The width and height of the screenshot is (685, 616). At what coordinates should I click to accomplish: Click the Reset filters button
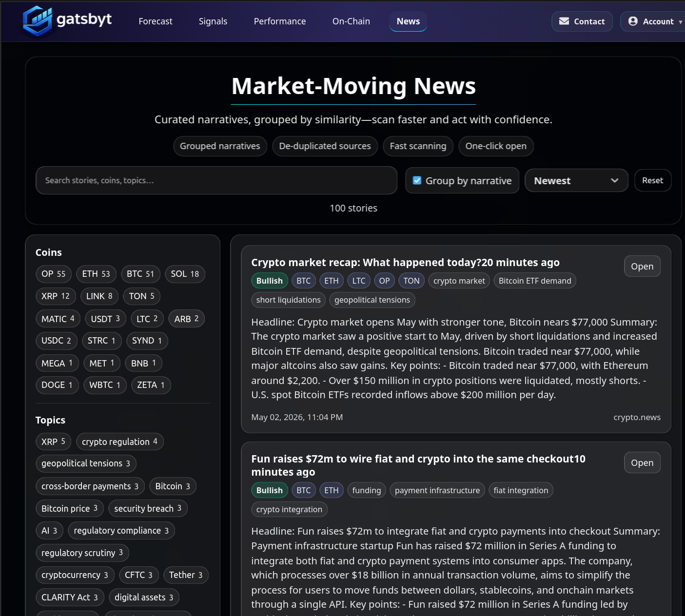click(x=652, y=180)
